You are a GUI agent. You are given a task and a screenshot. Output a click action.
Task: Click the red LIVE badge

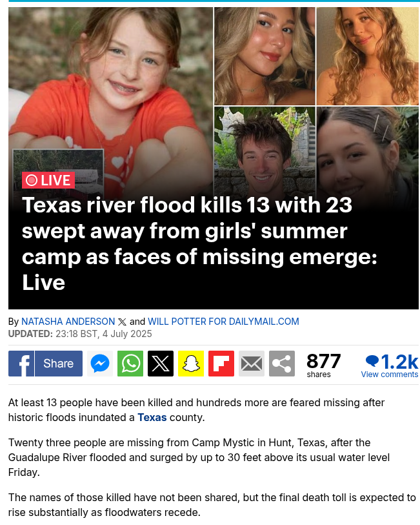(x=48, y=180)
